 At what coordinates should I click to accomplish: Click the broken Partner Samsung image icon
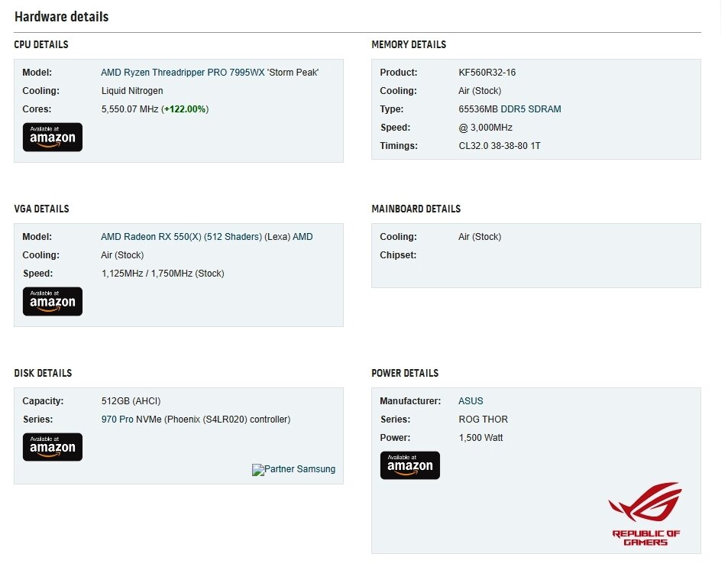tap(257, 469)
